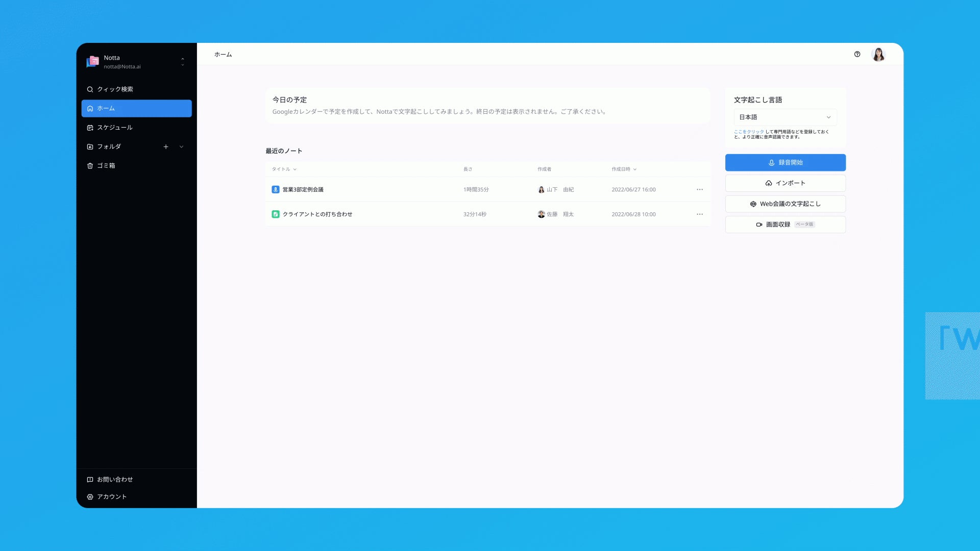Click the ここをクリック link for vocabulary
This screenshot has height=551, width=980.
tap(749, 132)
